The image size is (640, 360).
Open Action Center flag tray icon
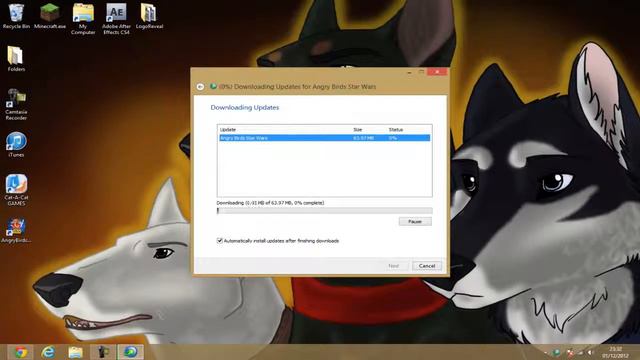point(570,352)
